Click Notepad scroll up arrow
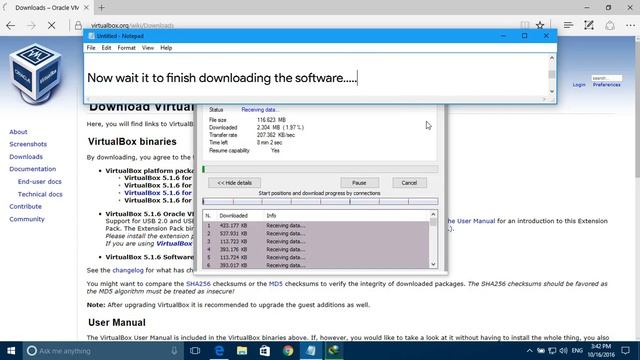Viewport: 640px width, 360px height. (552, 58)
